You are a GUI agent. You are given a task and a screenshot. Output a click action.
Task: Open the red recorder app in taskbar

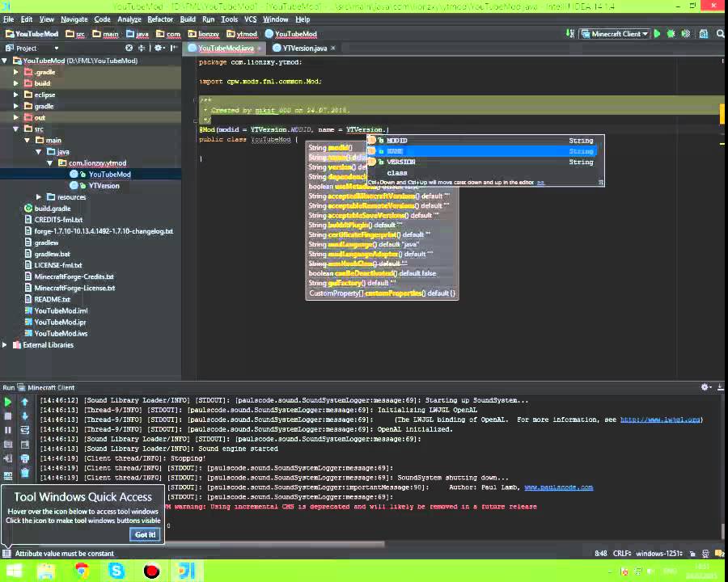(151, 571)
